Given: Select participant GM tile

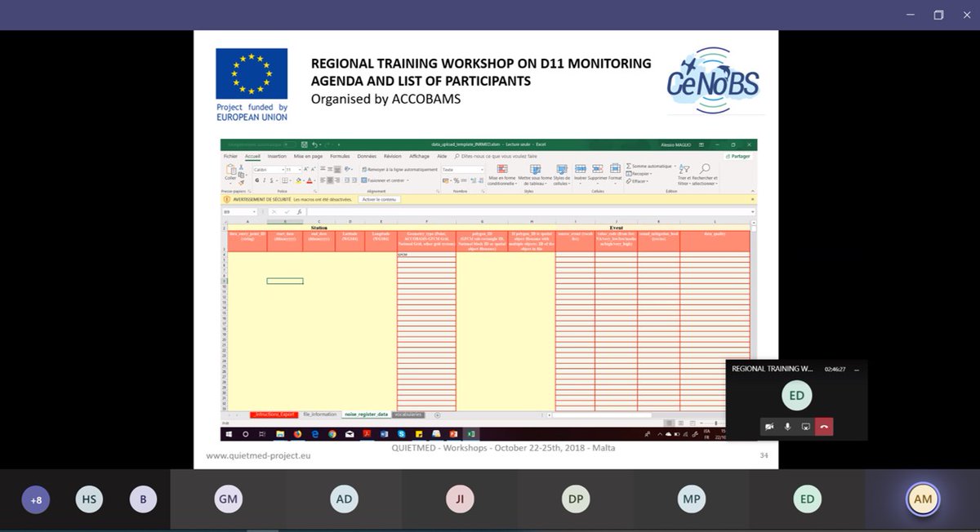Looking at the screenshot, I should (228, 499).
